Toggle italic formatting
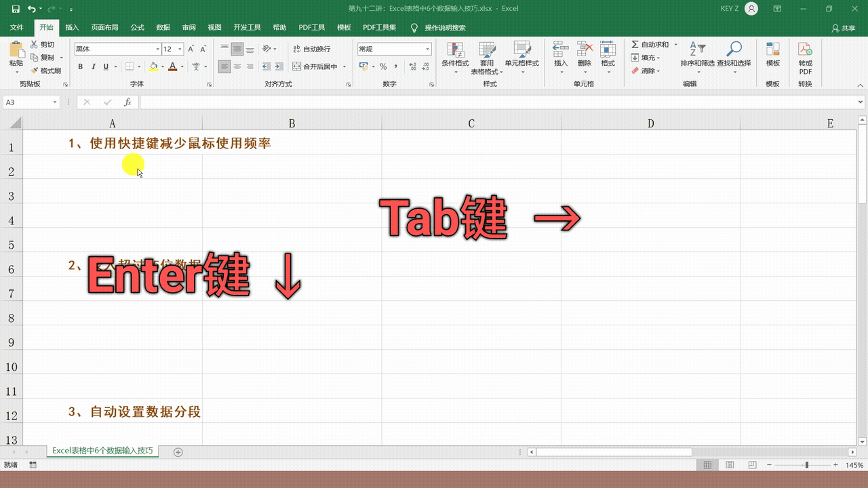The width and height of the screenshot is (868, 488). pos(94,66)
